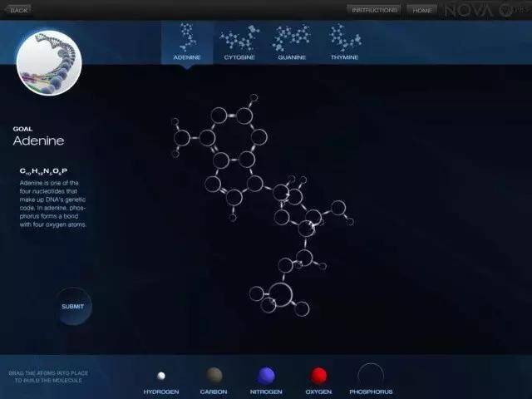Click the chemical formula C10H12N5O6P

43,171
